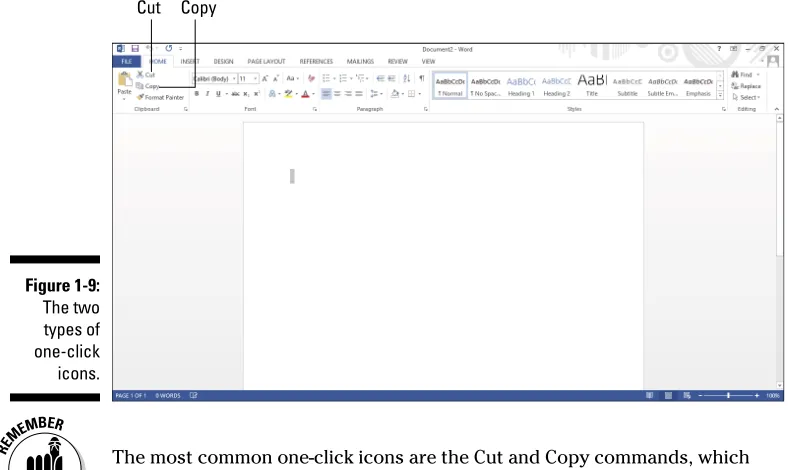The height and width of the screenshot is (470, 788).
Task: Expand the Styles gallery more arrow
Action: click(720, 95)
